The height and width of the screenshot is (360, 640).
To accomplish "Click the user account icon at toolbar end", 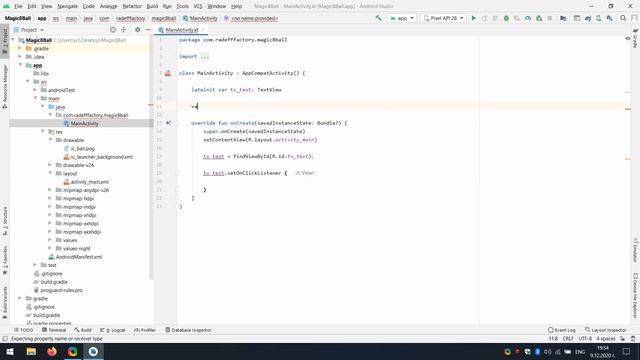I will 634,18.
